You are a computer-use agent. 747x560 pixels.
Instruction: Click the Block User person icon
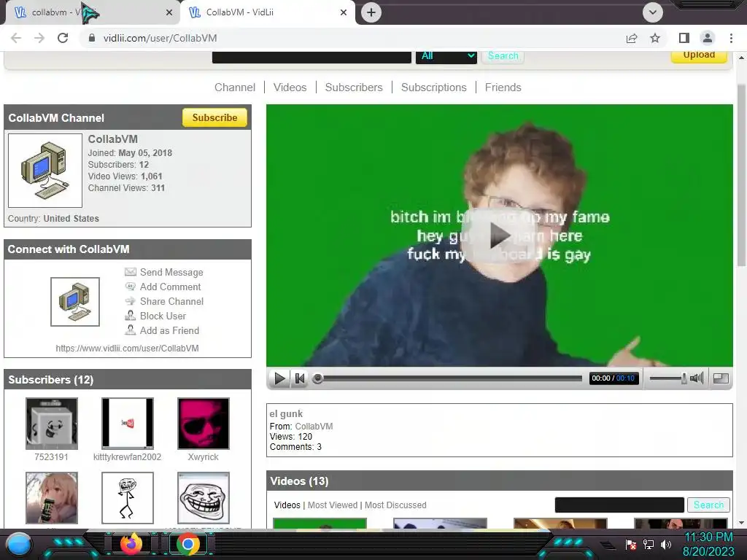point(130,315)
